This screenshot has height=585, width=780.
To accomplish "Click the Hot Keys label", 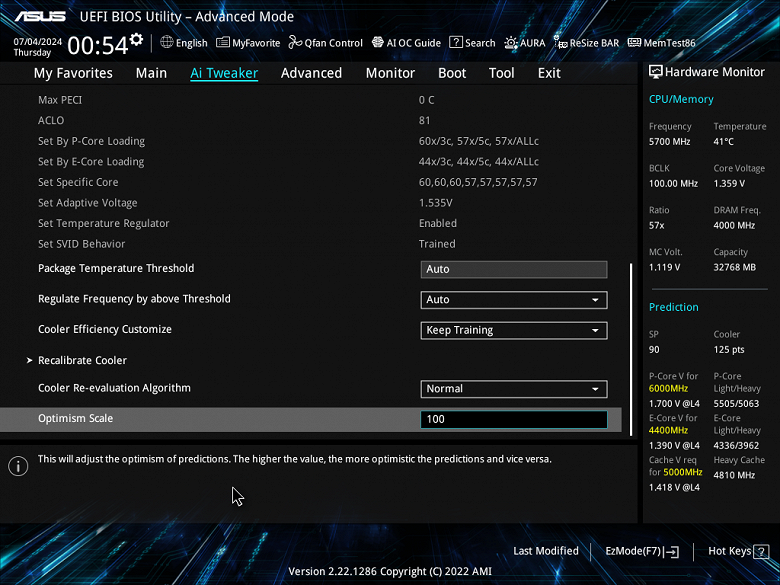I will pos(729,551).
